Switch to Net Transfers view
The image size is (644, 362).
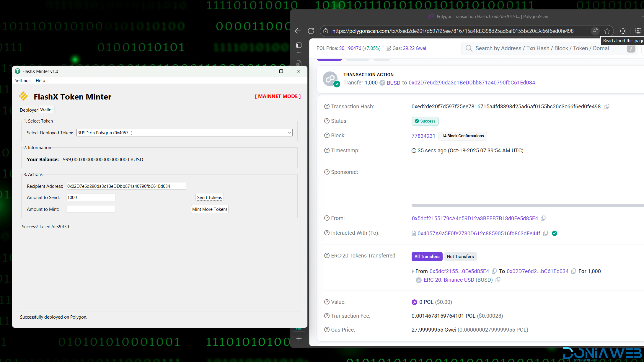pos(460,256)
